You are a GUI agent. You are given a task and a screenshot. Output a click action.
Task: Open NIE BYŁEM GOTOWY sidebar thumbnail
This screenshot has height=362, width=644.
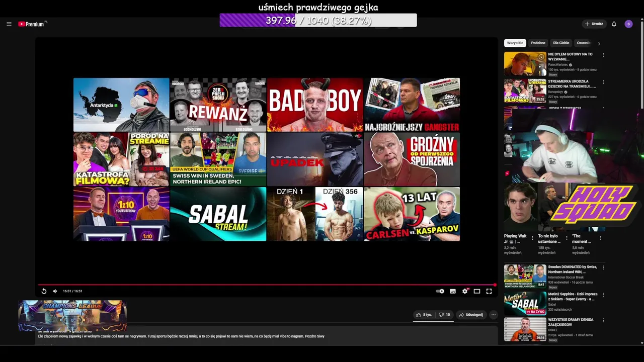[525, 63]
